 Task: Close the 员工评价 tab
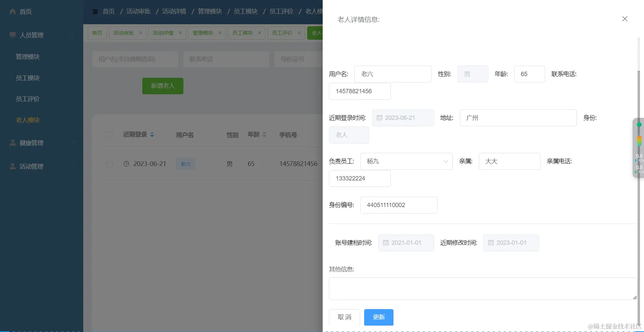(299, 33)
